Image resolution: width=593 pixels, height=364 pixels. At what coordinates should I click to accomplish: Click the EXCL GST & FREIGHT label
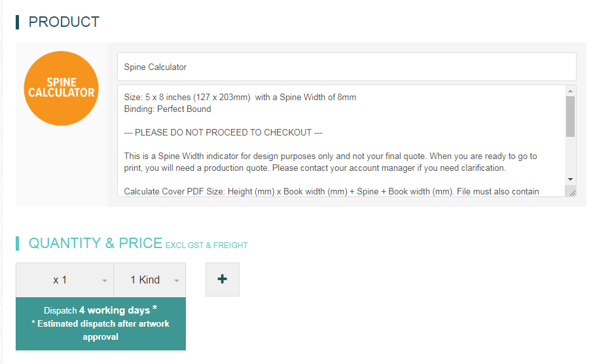tap(206, 246)
